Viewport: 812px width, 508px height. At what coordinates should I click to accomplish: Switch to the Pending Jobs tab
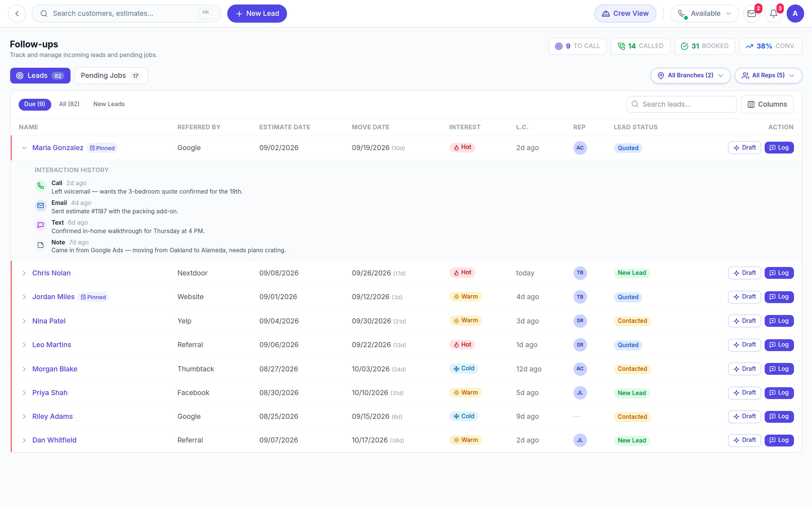click(x=111, y=76)
